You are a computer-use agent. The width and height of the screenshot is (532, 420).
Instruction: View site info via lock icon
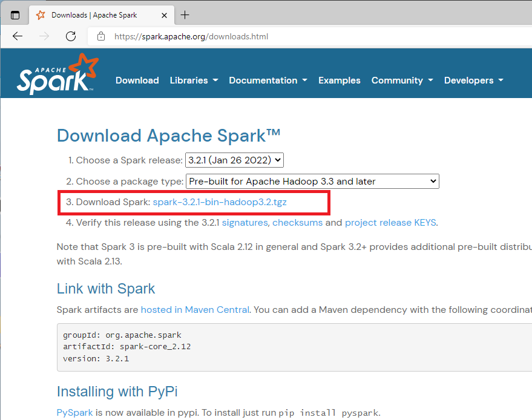point(101,36)
